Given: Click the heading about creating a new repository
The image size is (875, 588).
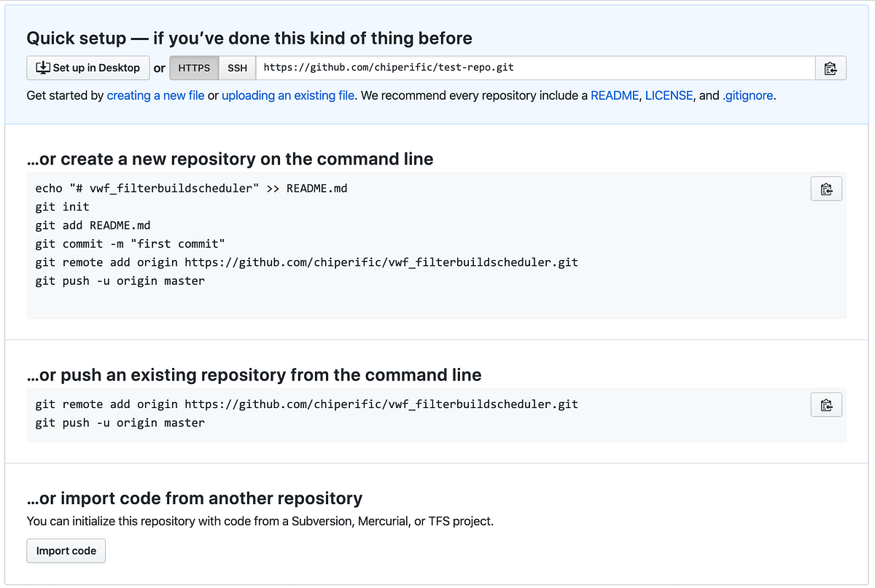Looking at the screenshot, I should [230, 159].
